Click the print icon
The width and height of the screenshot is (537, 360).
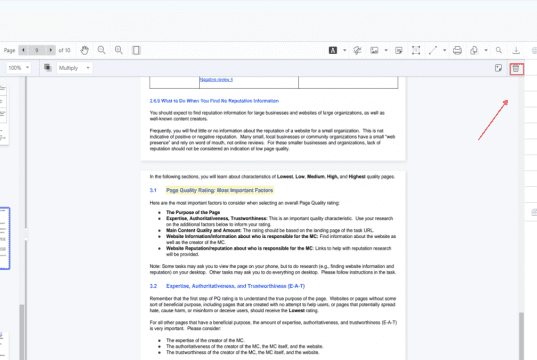click(457, 50)
